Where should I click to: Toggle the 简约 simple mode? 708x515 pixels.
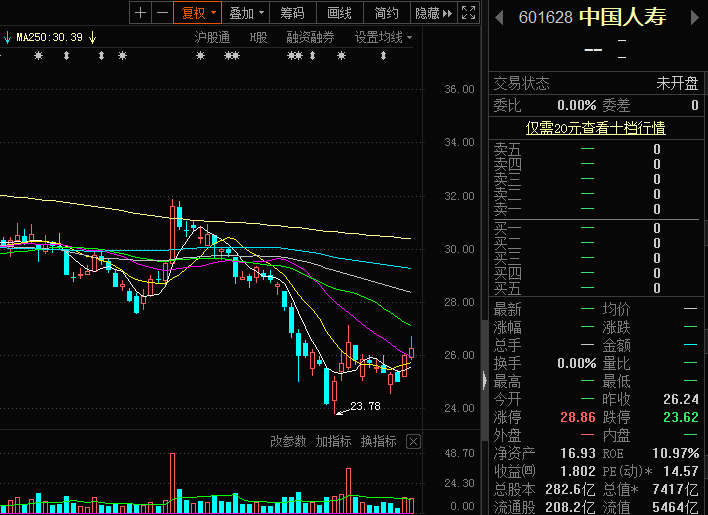pos(387,13)
